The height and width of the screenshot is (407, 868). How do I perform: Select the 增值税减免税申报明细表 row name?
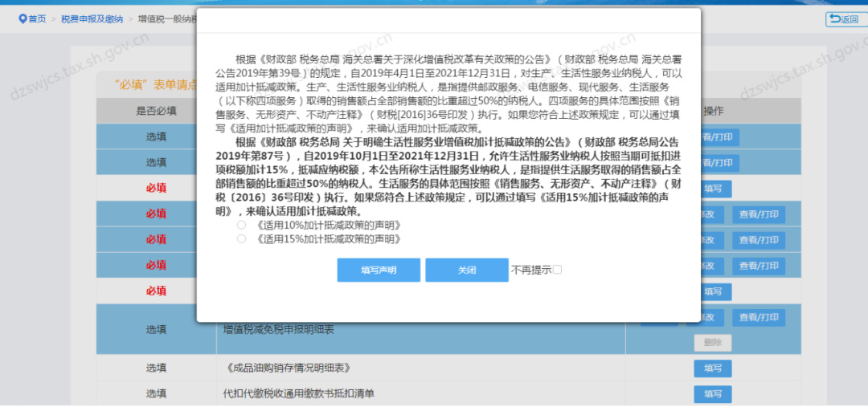pyautogui.click(x=278, y=330)
